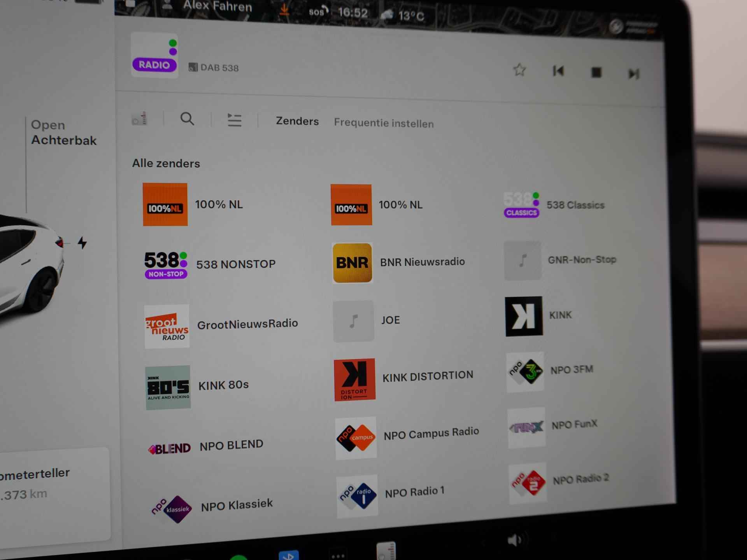The height and width of the screenshot is (560, 747).
Task: Select JOE placeholder music icon
Action: pos(354,321)
